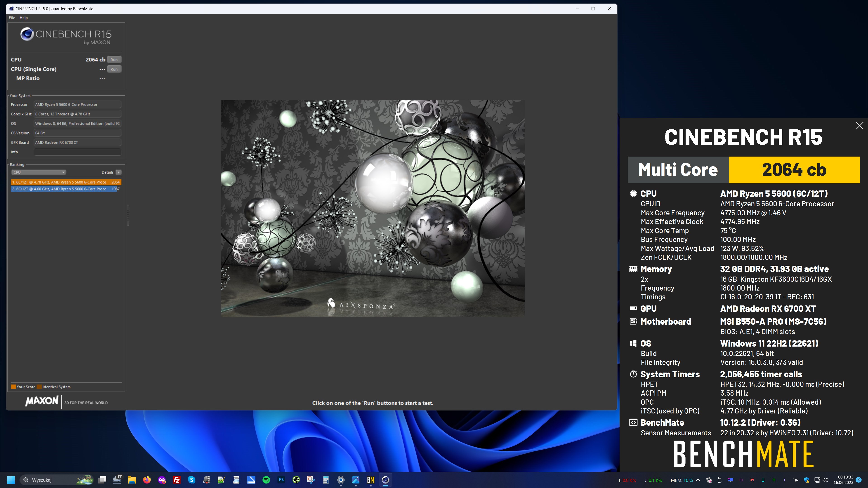Click the rendered AIXSPONZA benchmark image
Viewport: 868px width, 488px height.
(373, 208)
